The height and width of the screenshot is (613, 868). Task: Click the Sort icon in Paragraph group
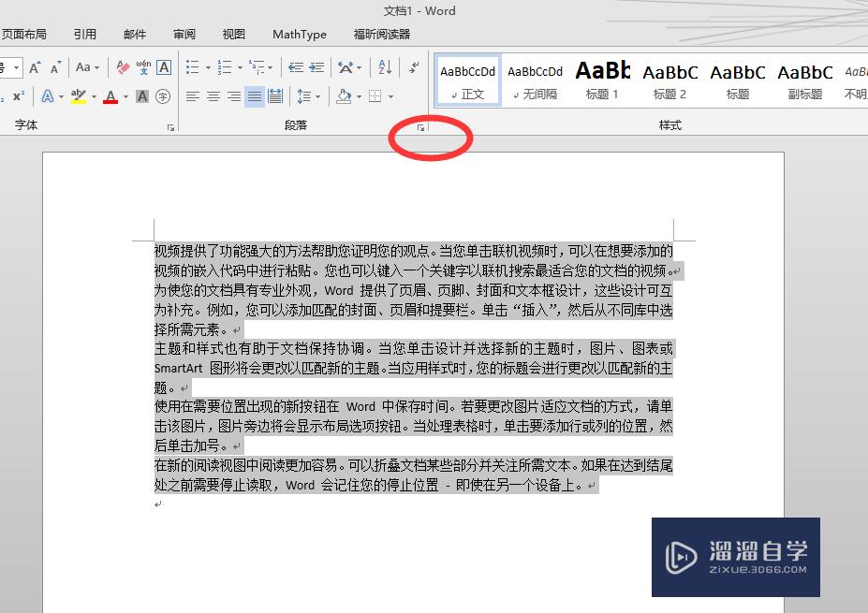coord(384,67)
